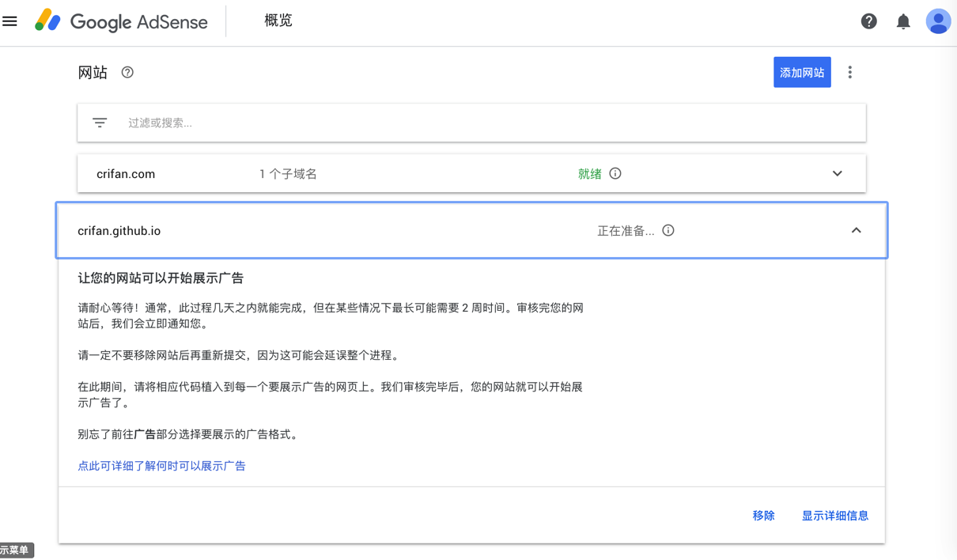Image resolution: width=957 pixels, height=560 pixels.
Task: Open the help question mark icon
Action: click(x=868, y=21)
